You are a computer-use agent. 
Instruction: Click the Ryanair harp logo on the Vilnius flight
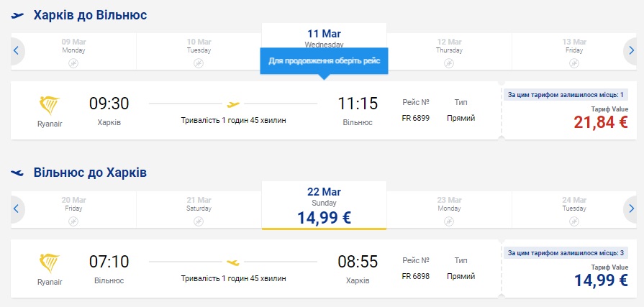point(50,264)
